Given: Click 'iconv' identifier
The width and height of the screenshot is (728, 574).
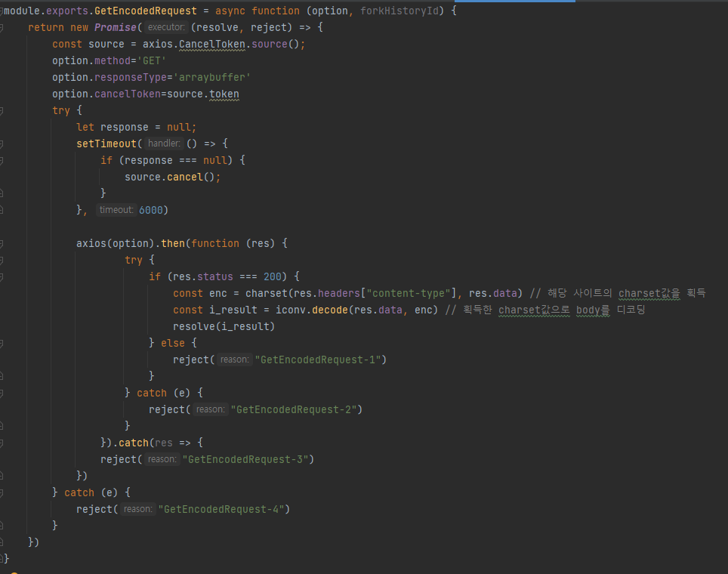Looking at the screenshot, I should (x=291, y=310).
